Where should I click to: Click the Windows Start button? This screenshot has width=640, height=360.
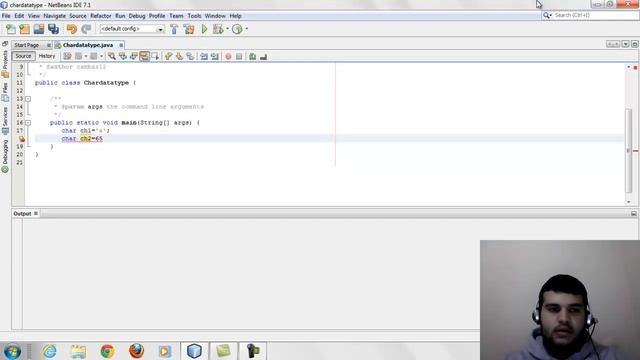[x=12, y=351]
